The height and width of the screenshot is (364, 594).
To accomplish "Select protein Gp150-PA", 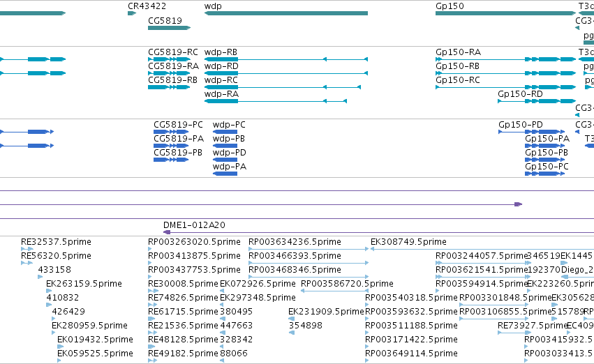I will pyautogui.click(x=547, y=139).
